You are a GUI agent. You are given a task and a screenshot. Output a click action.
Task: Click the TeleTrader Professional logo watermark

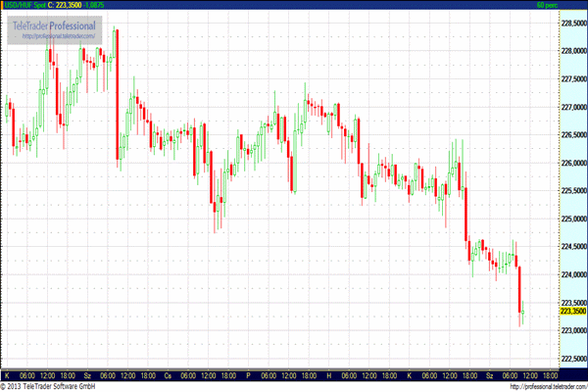point(54,24)
